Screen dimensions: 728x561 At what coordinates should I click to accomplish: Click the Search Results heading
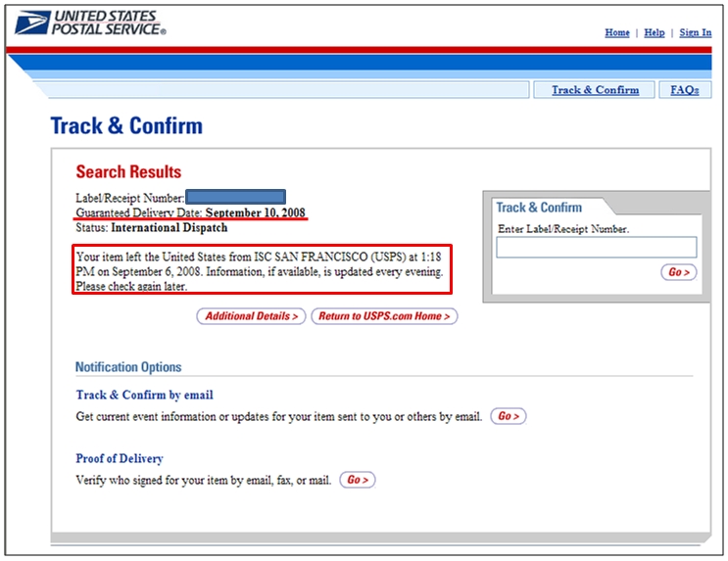click(x=128, y=171)
